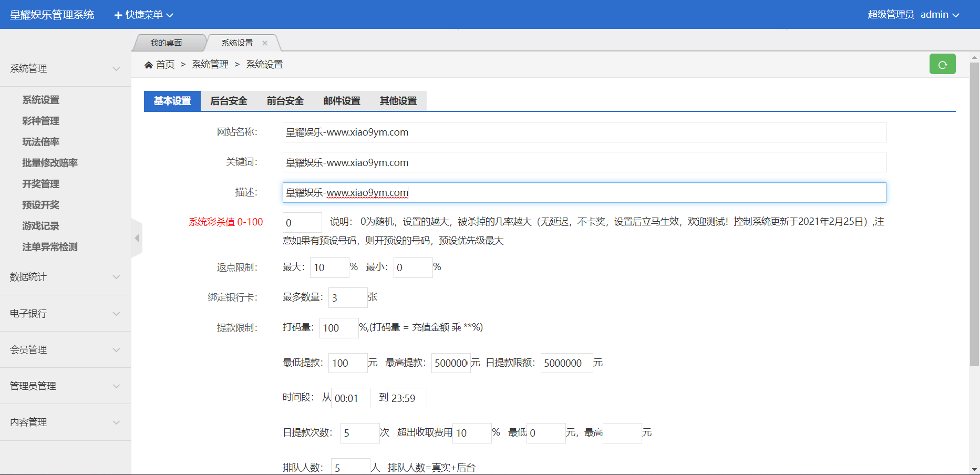Expand the 电子银行 sidebar section
The image size is (980, 475).
65,314
